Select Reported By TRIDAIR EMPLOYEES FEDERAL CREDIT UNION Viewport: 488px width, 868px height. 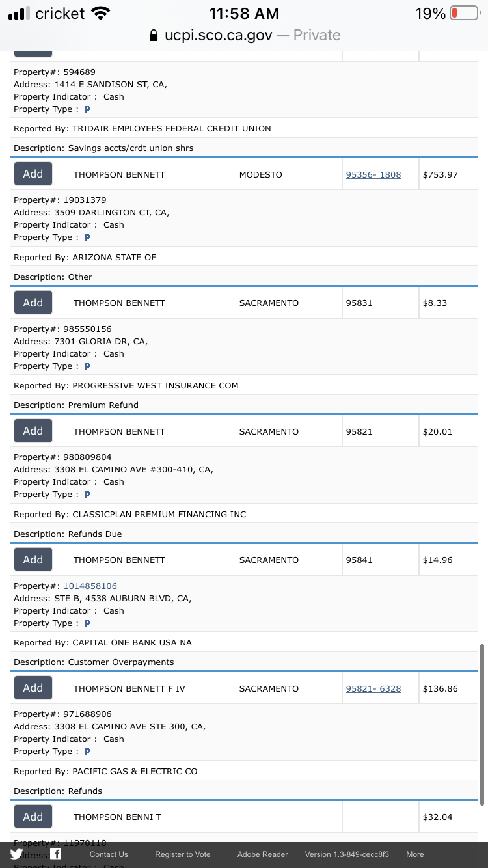142,128
